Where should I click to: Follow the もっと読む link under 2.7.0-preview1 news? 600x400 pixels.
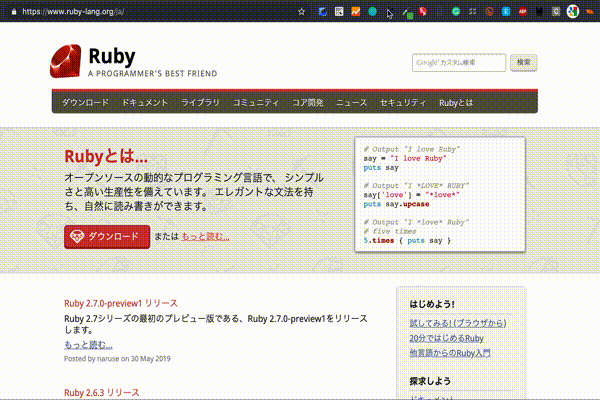[88, 344]
